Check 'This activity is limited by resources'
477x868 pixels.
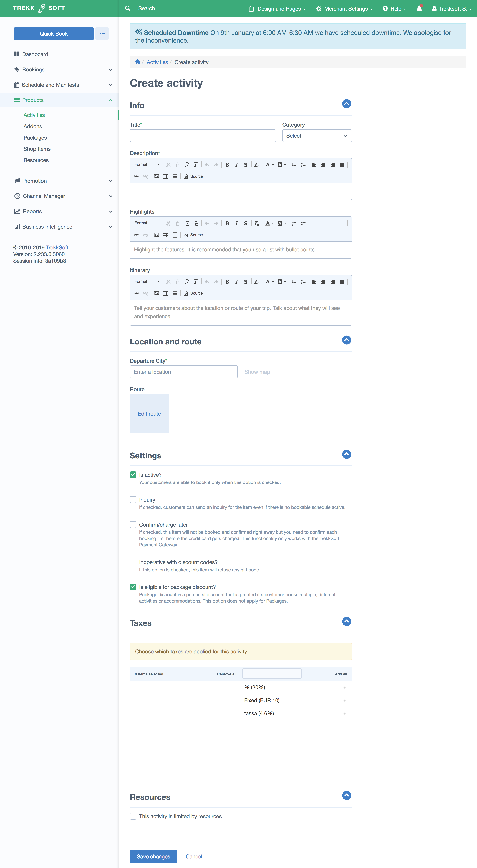pyautogui.click(x=133, y=816)
